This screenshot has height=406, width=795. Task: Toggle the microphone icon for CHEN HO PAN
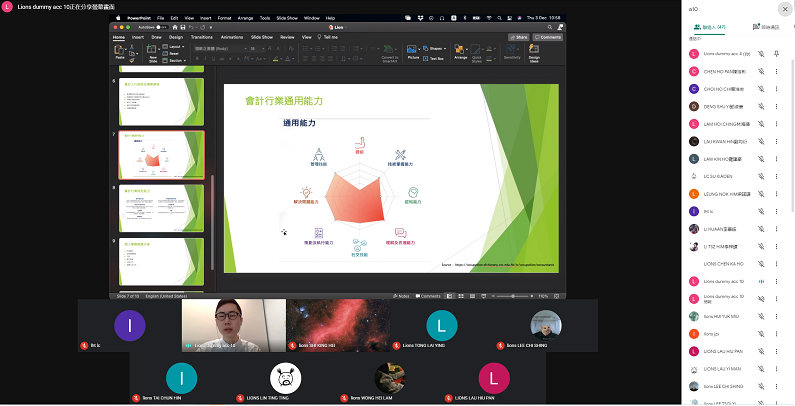pos(761,71)
